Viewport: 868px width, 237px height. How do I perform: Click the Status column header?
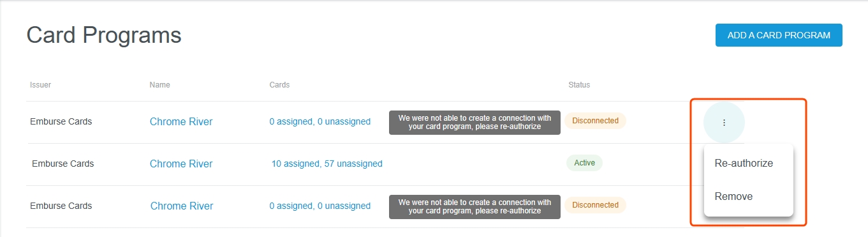click(x=579, y=84)
